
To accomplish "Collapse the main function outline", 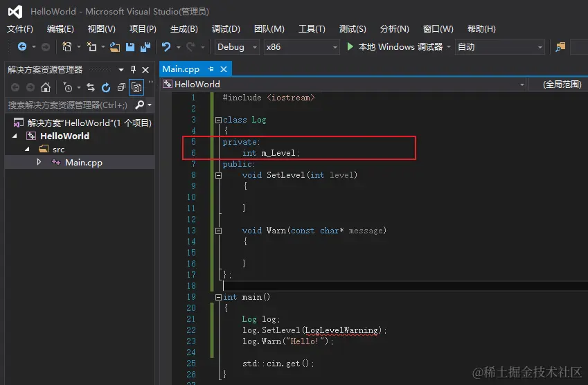I will [218, 297].
